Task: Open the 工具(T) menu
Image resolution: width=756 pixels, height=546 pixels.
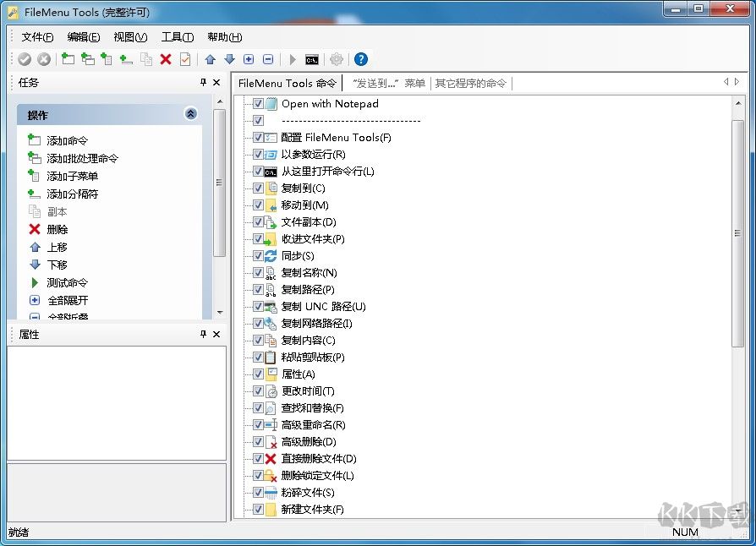Action: click(178, 37)
